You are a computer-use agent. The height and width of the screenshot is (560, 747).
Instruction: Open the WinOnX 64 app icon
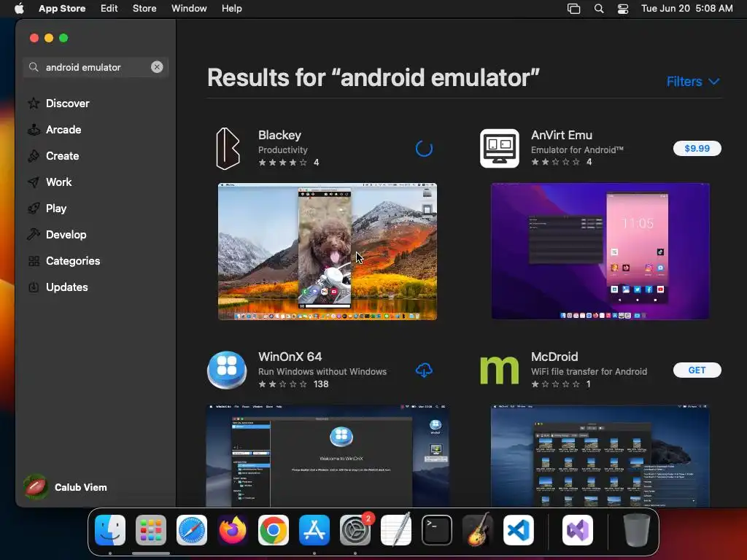tap(227, 370)
